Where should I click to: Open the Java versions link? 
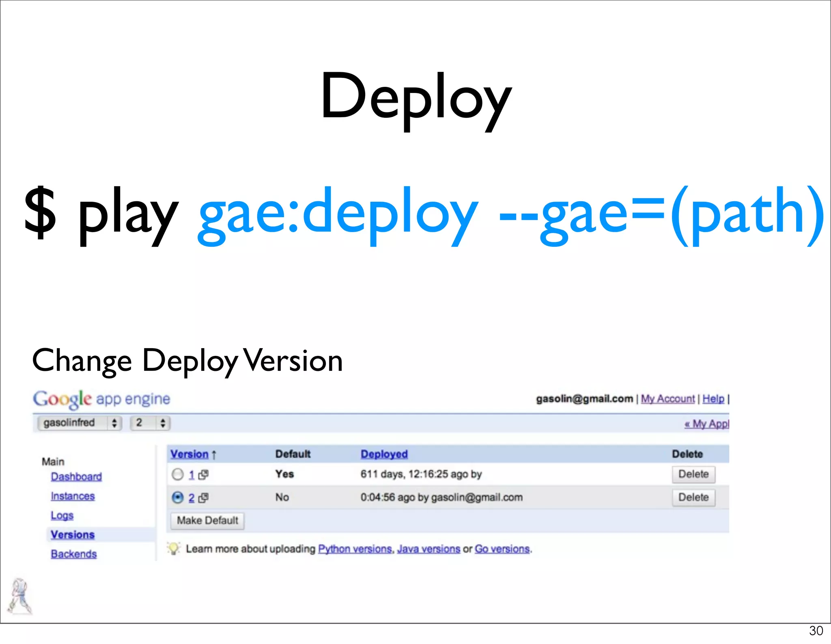coord(429,549)
